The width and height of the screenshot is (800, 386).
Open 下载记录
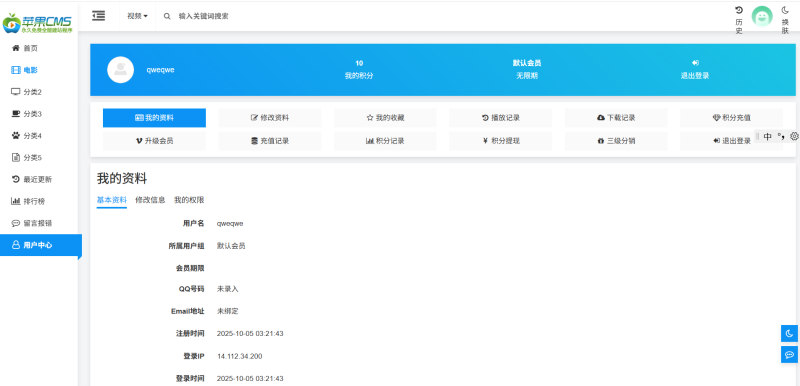[616, 118]
